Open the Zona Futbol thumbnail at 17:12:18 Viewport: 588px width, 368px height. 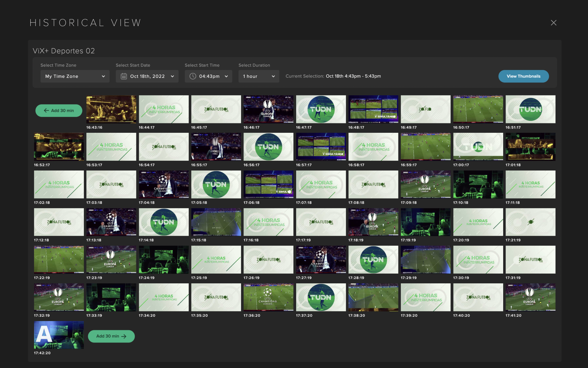click(59, 222)
